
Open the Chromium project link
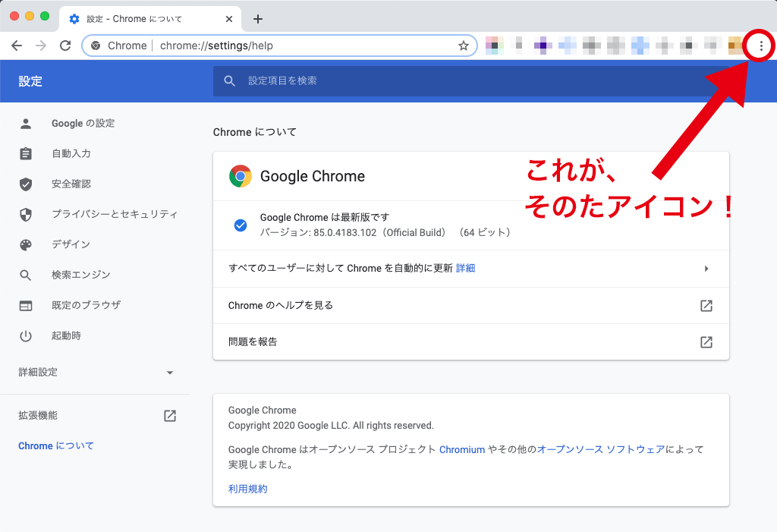462,450
